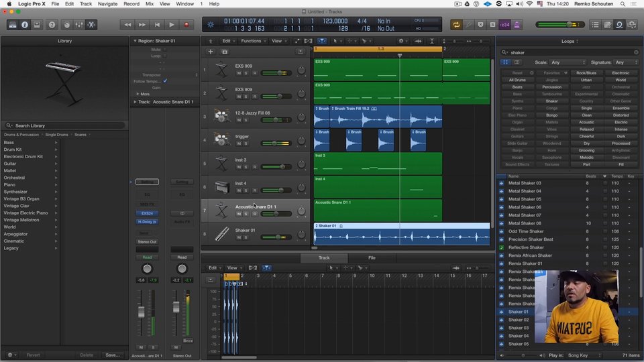Solo the trigger track

click(246, 143)
